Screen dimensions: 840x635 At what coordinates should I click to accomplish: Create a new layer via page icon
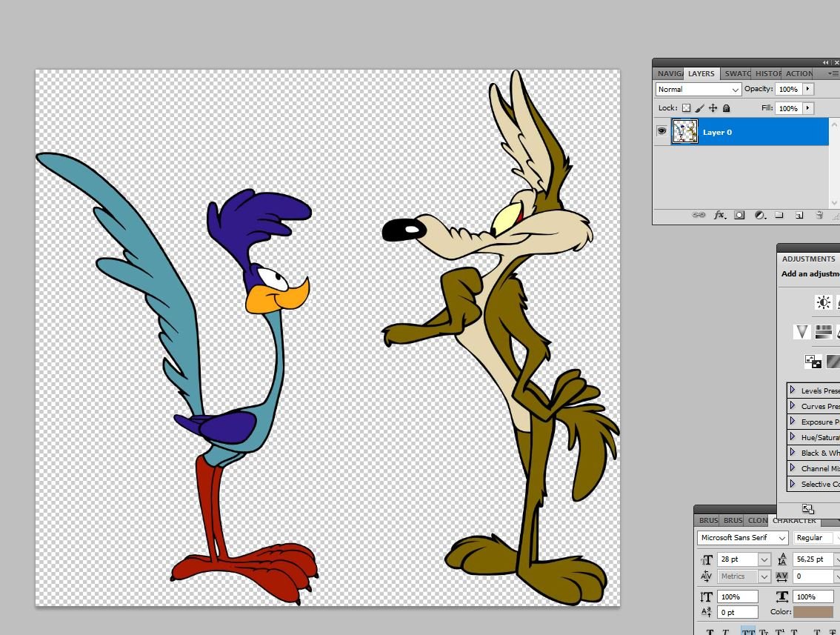[x=799, y=215]
